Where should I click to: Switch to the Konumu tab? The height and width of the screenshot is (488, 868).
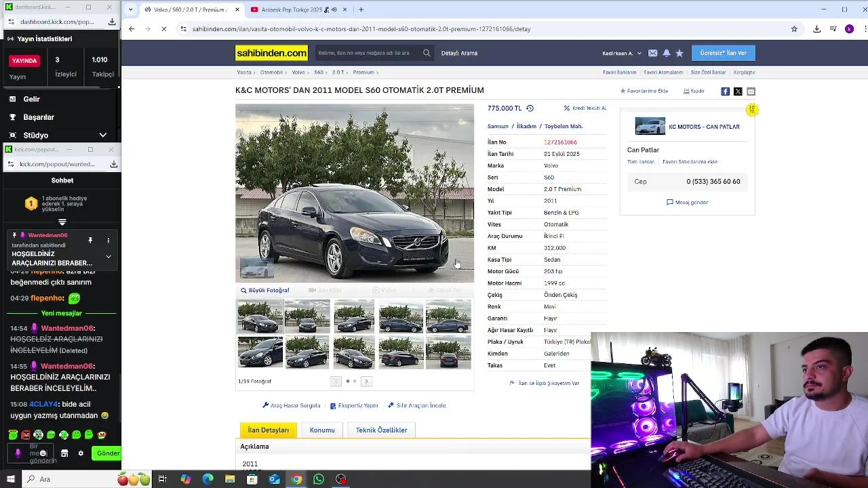(322, 430)
